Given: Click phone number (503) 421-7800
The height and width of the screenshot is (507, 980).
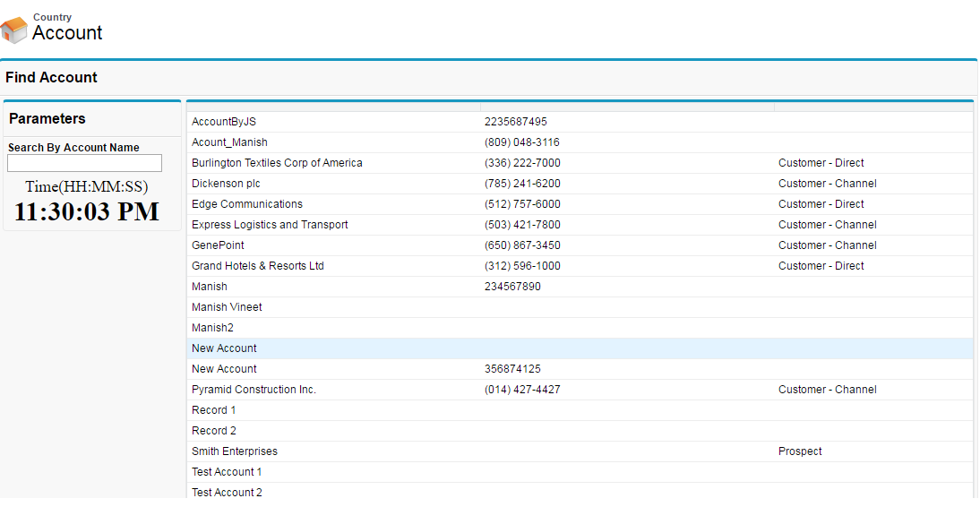Looking at the screenshot, I should point(522,225).
